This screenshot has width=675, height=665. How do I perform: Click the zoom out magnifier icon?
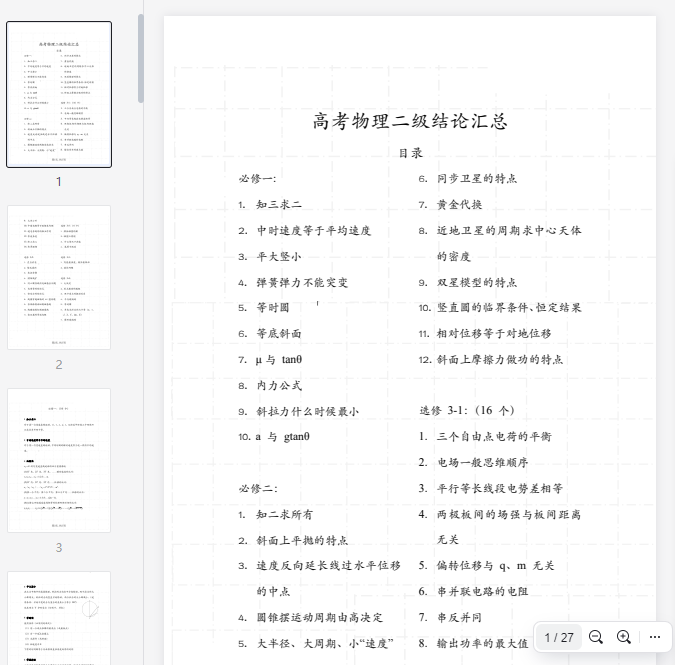coord(596,637)
